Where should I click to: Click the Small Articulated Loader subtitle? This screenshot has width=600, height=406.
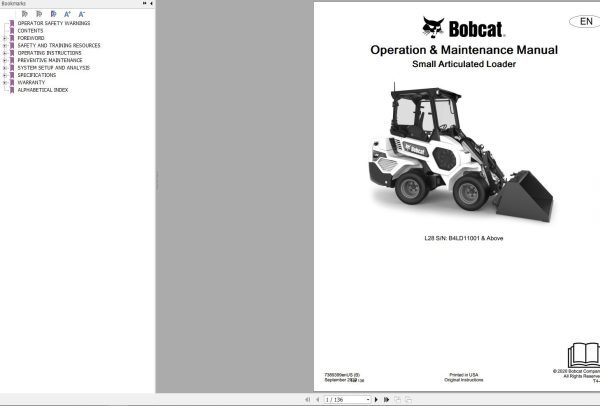pos(464,64)
